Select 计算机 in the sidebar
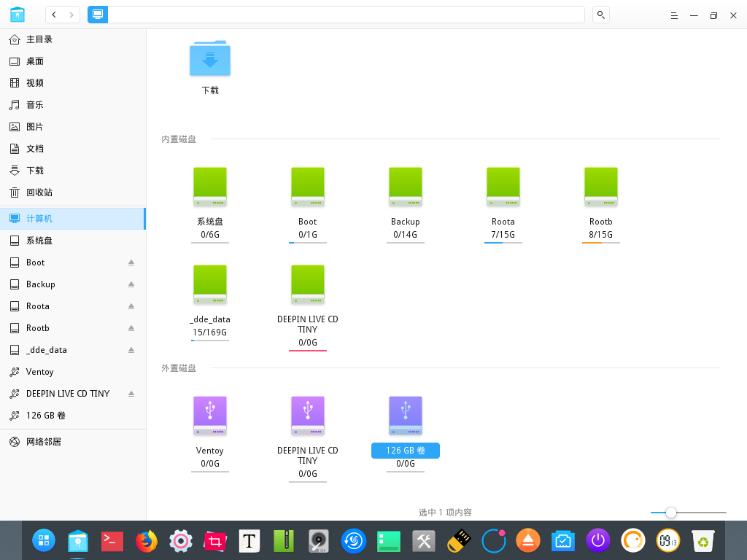This screenshot has width=747, height=560. 73,219
